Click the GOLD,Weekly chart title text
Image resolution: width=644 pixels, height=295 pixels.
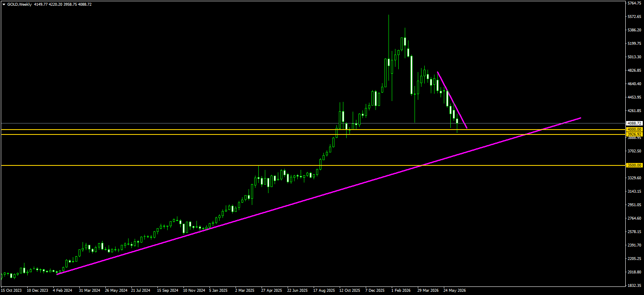tap(20, 4)
